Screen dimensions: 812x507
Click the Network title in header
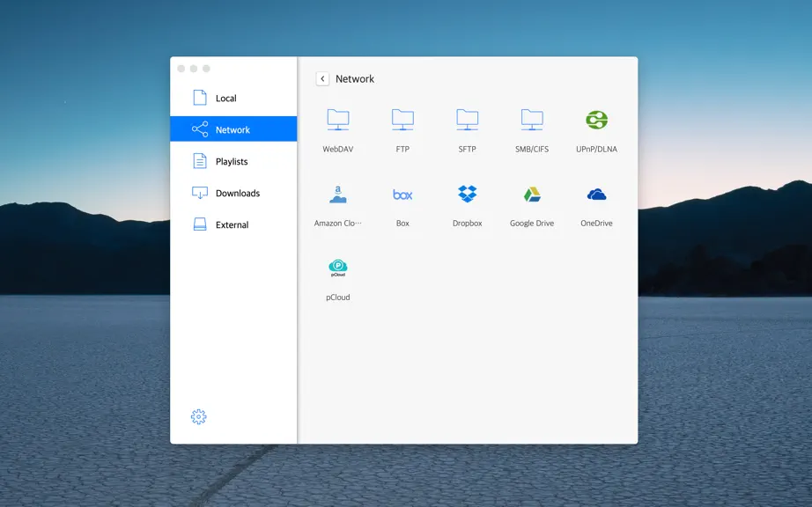coord(355,78)
